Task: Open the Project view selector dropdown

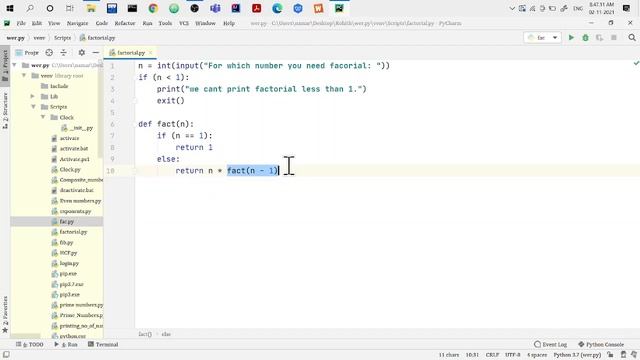Action: [x=27, y=53]
